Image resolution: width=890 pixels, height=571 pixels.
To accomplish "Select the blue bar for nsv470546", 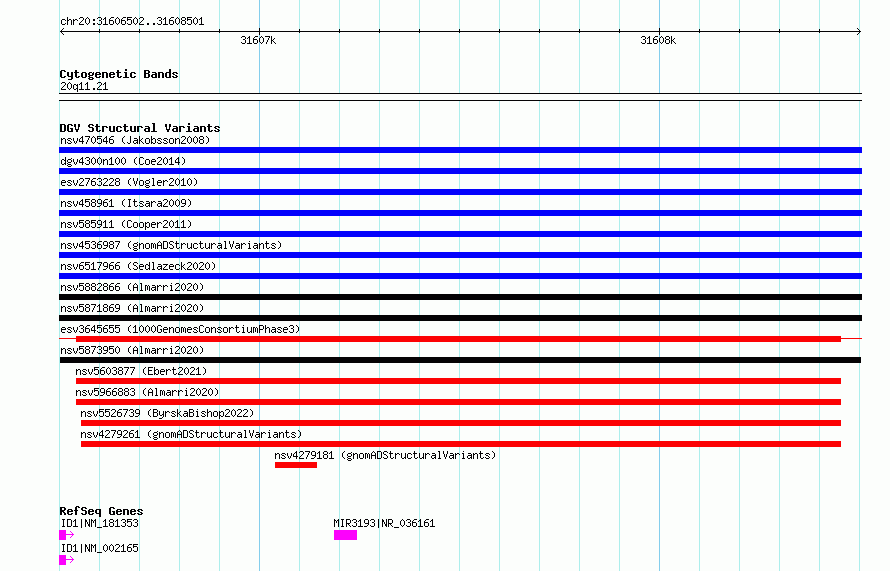I will 460,150.
